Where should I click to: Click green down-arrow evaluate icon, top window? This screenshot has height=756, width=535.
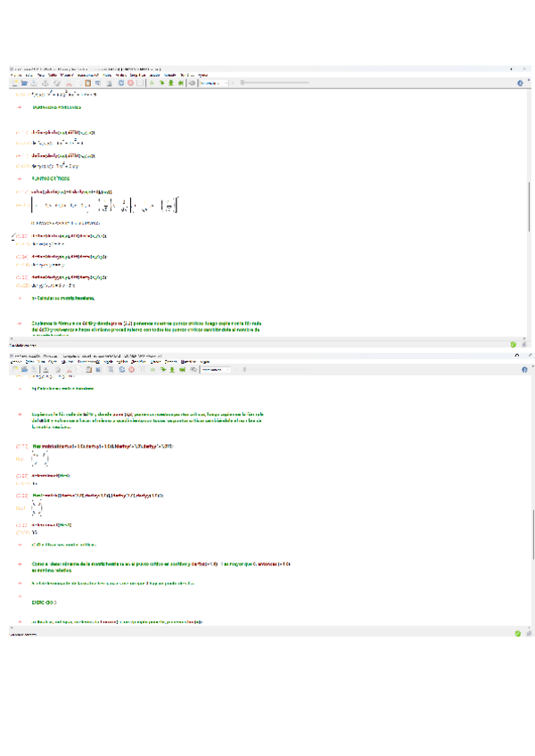tap(171, 83)
